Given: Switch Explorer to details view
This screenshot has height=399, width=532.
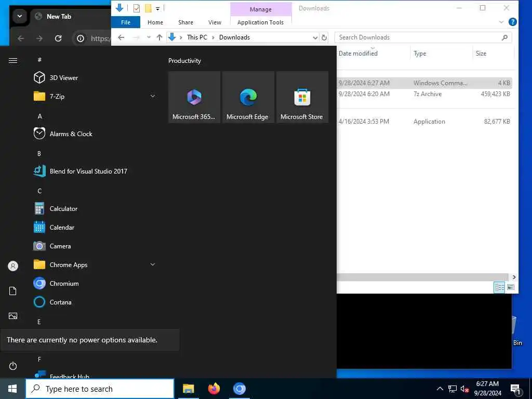Looking at the screenshot, I should coord(499,287).
